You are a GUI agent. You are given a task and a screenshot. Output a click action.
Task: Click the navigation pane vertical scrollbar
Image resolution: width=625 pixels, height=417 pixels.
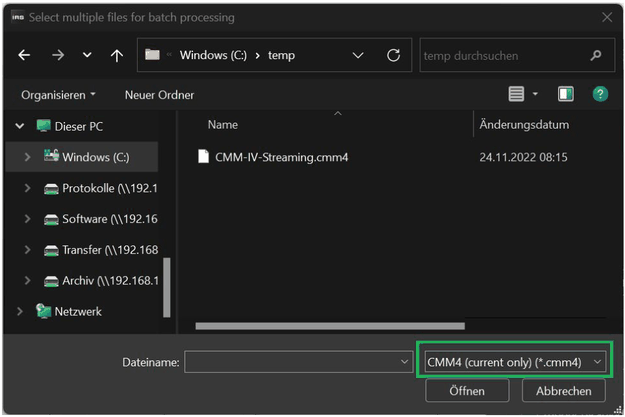click(167, 287)
